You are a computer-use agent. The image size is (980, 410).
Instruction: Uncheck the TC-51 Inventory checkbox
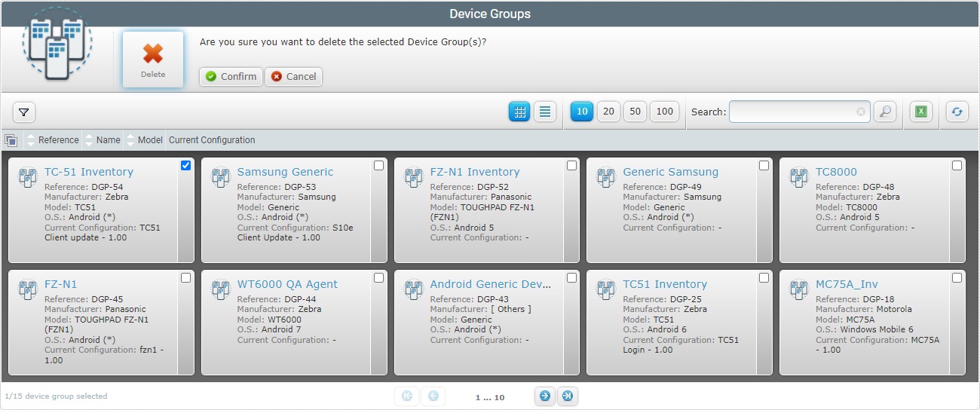point(186,166)
